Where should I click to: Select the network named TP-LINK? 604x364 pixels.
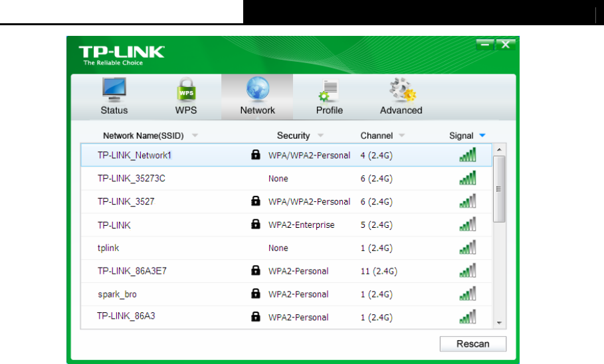[x=286, y=225]
